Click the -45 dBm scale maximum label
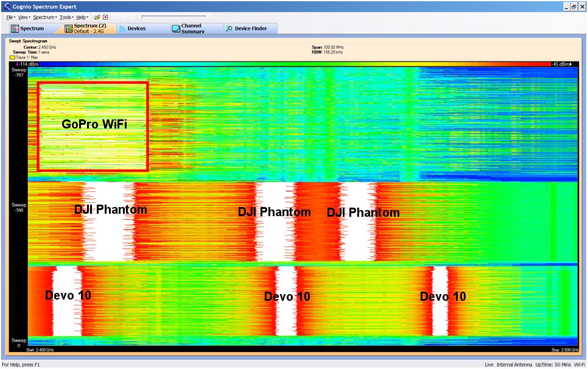Image resolution: width=588 pixels, height=369 pixels. [562, 64]
